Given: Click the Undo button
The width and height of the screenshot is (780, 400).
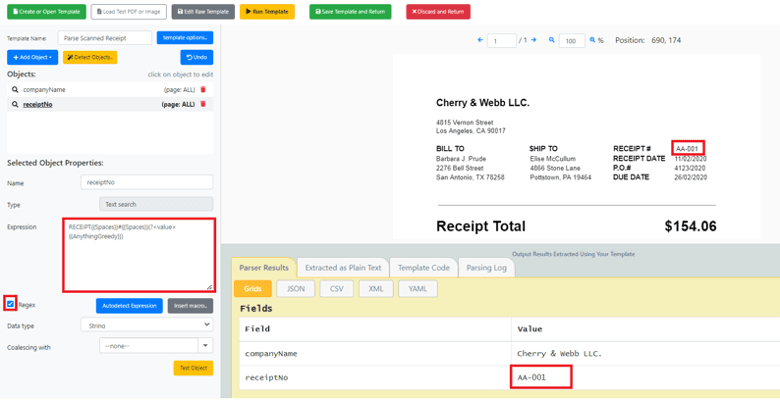Looking at the screenshot, I should (196, 57).
